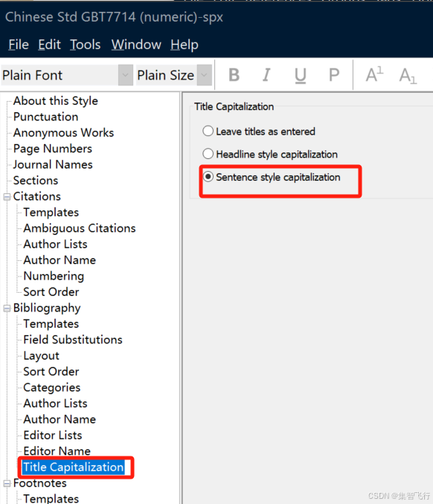Viewport: 433px width, 504px height.
Task: Open Numbering settings
Action: (54, 276)
